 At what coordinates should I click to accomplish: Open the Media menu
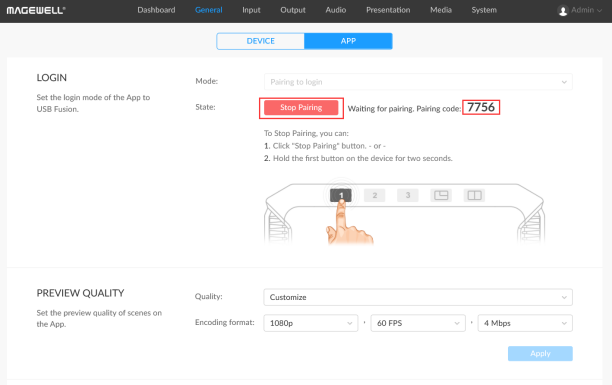click(441, 10)
